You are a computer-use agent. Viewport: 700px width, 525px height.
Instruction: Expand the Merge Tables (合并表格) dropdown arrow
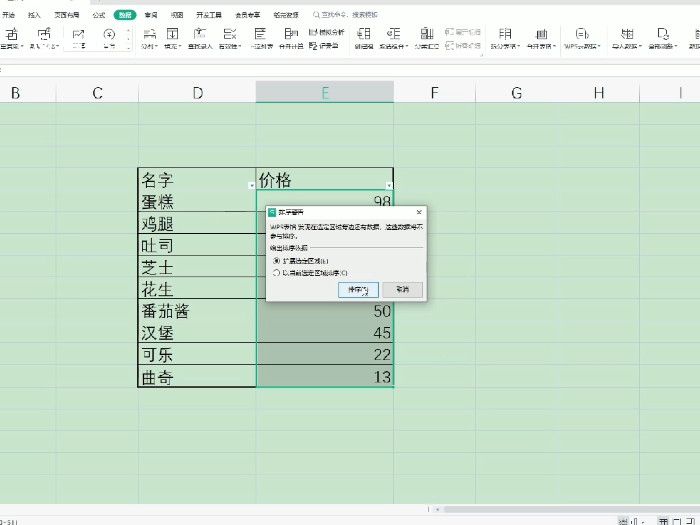[x=554, y=46]
